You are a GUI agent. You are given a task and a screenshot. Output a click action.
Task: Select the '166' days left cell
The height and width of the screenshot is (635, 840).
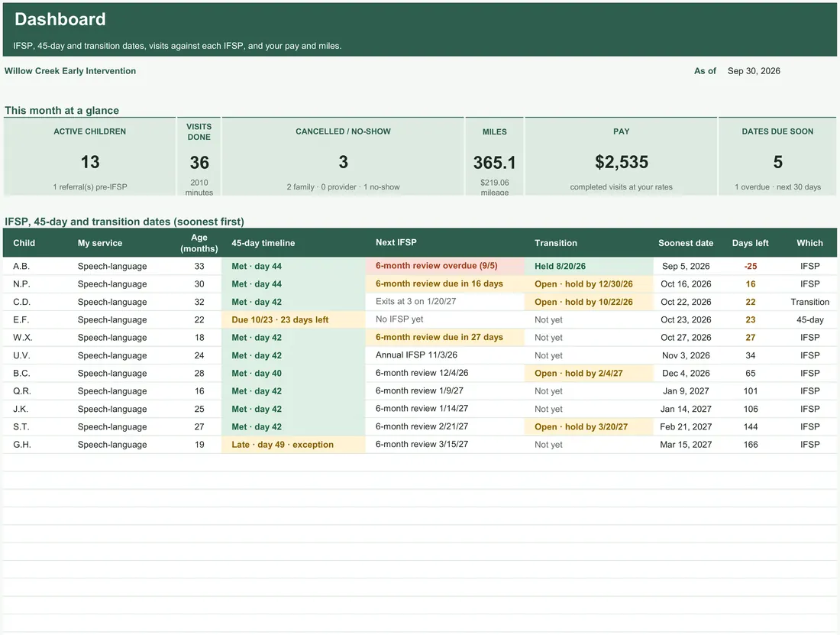point(751,444)
